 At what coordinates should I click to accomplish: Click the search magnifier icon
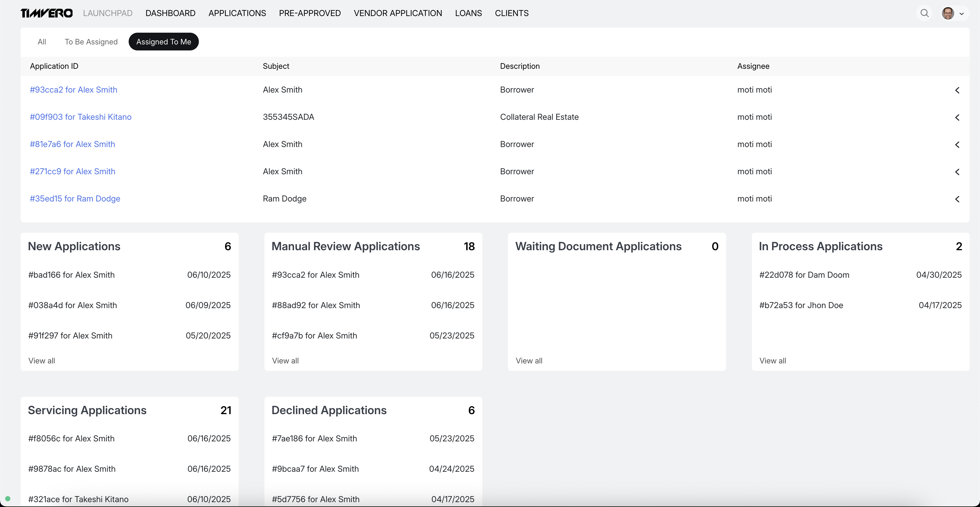[x=924, y=13]
